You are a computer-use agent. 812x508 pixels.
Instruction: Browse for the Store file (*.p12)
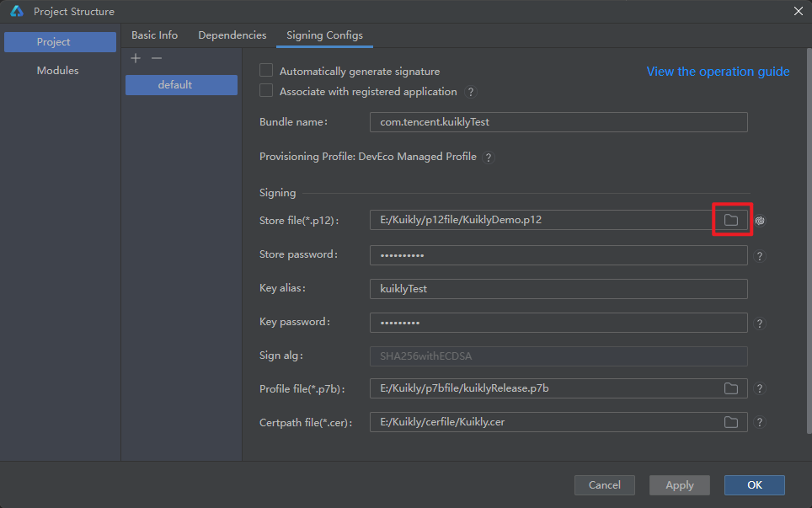tap(730, 220)
